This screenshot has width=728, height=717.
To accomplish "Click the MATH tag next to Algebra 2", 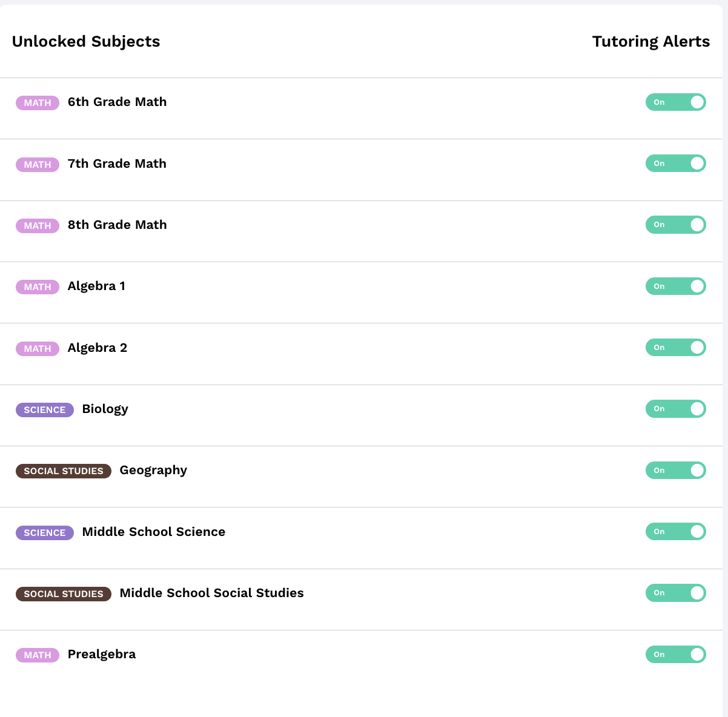I will (38, 349).
